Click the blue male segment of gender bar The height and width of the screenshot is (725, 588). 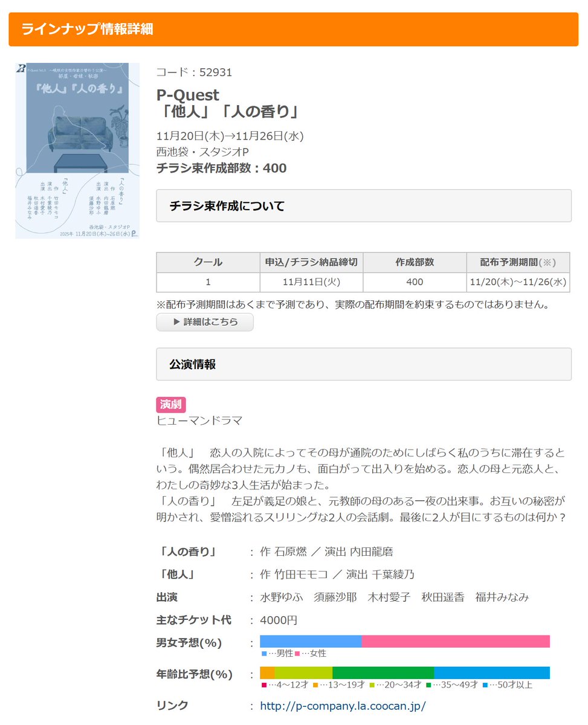point(311,641)
